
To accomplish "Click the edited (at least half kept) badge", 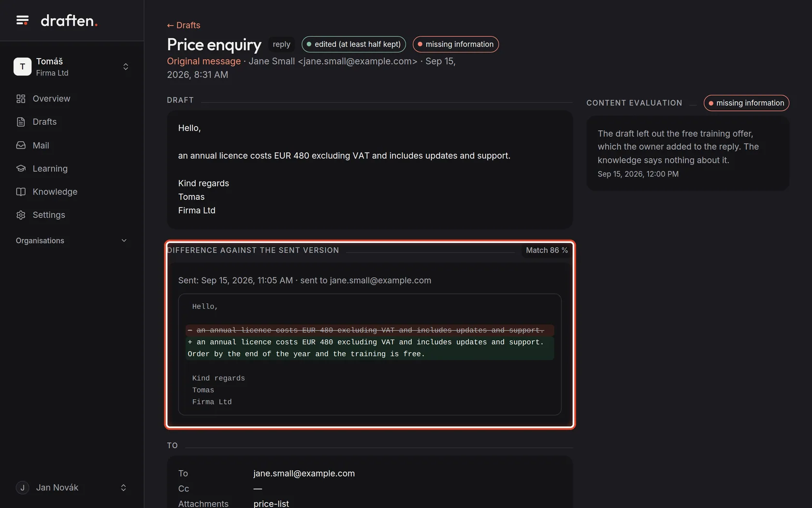I will 354,44.
